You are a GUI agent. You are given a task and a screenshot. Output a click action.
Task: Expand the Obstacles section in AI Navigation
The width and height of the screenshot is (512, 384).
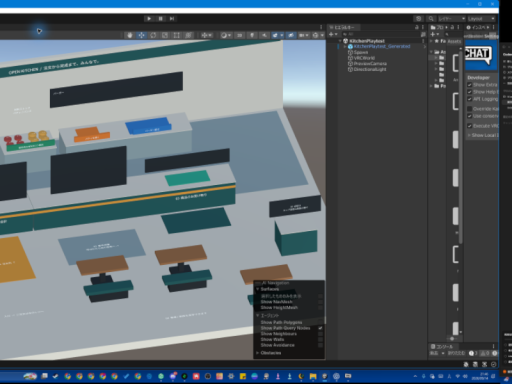click(257, 353)
